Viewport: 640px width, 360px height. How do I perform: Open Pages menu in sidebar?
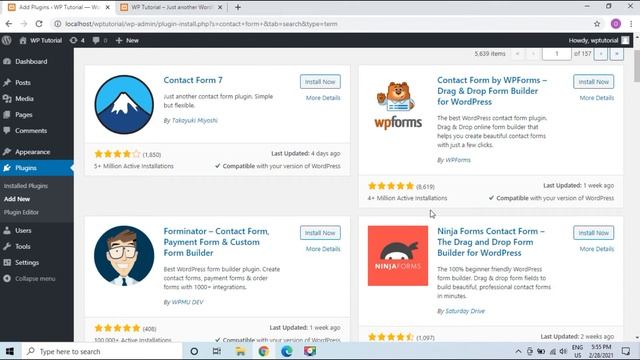pos(24,115)
